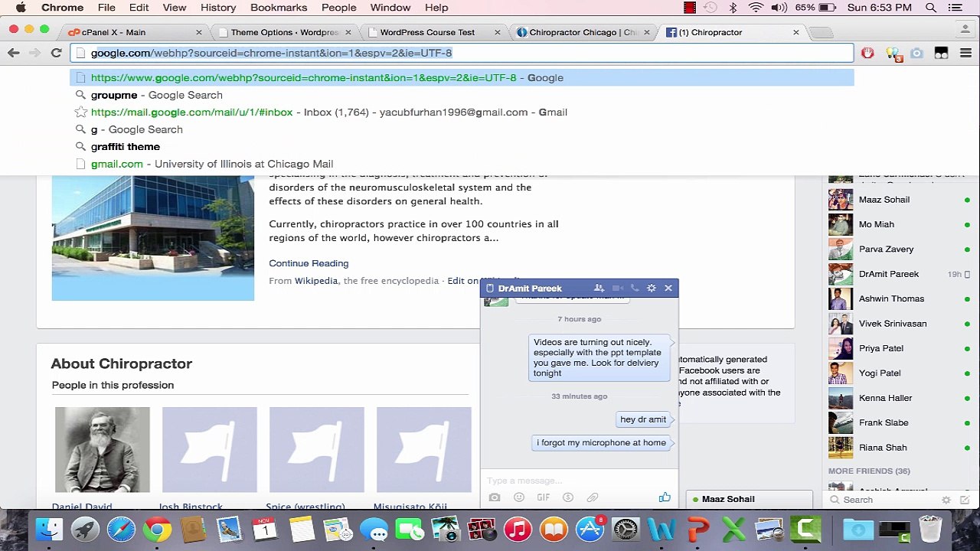Close the WordPress Course Test tab
This screenshot has width=980, height=551.
[x=498, y=32]
